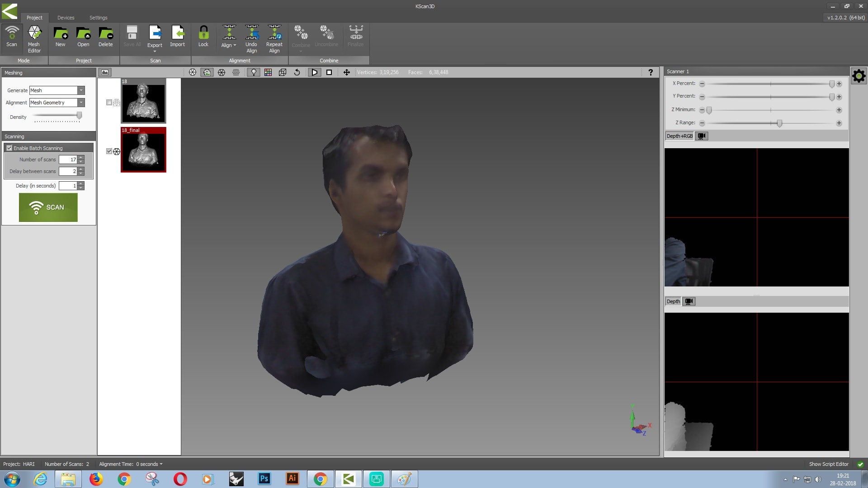The image size is (868, 488).
Task: Switch to the Devices tab
Action: (66, 18)
